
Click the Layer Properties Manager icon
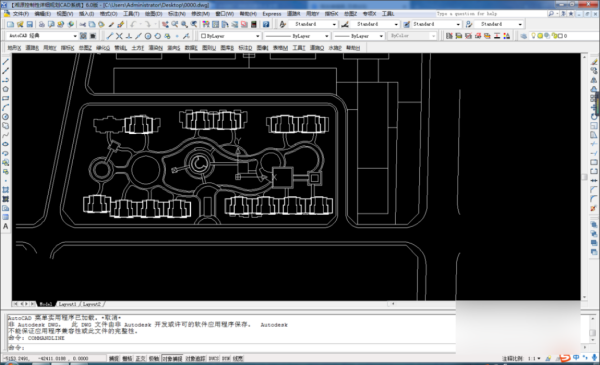tap(523, 36)
